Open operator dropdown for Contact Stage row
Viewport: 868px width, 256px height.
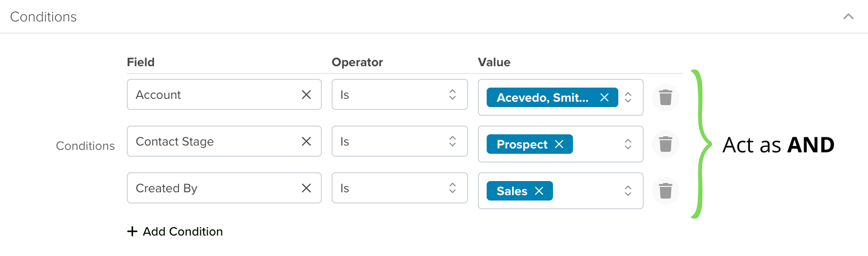[400, 141]
